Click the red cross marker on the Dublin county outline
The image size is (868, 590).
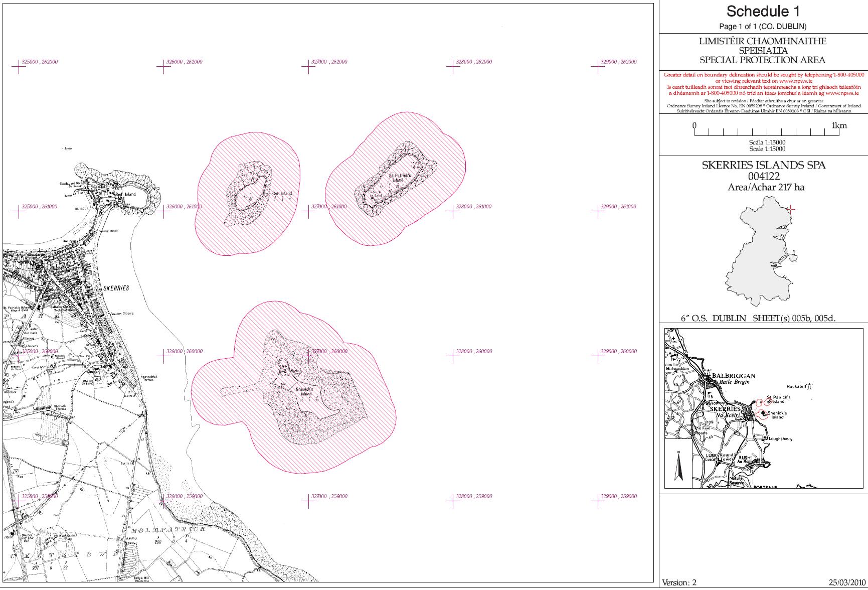coord(791,209)
